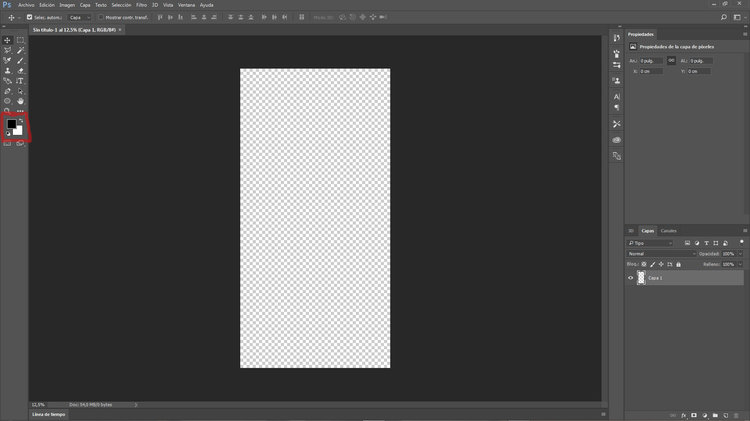This screenshot has width=750, height=421.
Task: Select the Horizontal Type tool
Action: pos(20,81)
